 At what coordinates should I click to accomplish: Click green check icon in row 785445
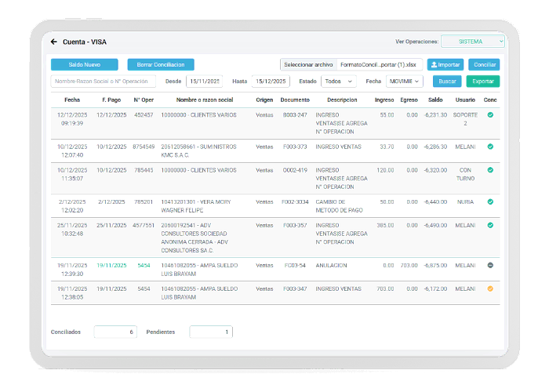pyautogui.click(x=490, y=170)
